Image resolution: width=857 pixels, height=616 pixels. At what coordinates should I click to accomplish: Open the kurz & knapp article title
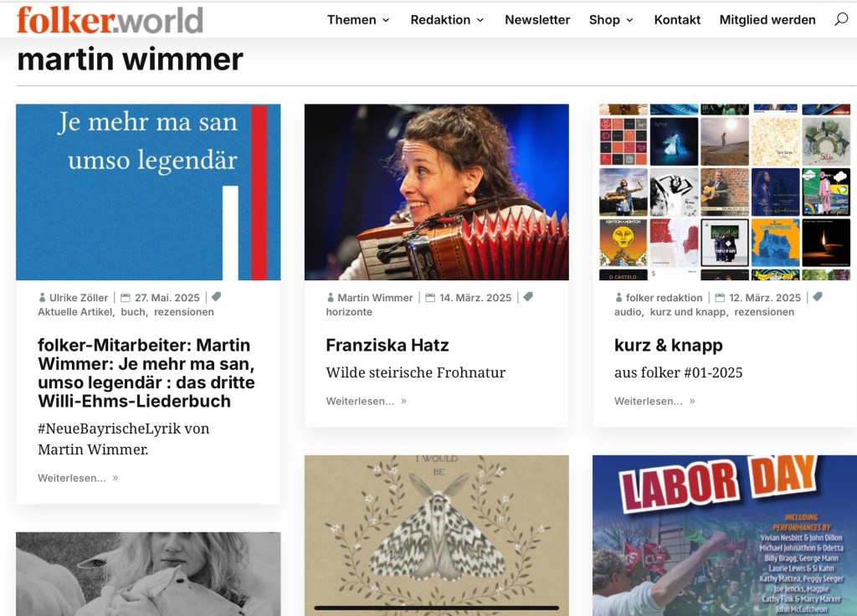[x=669, y=345]
